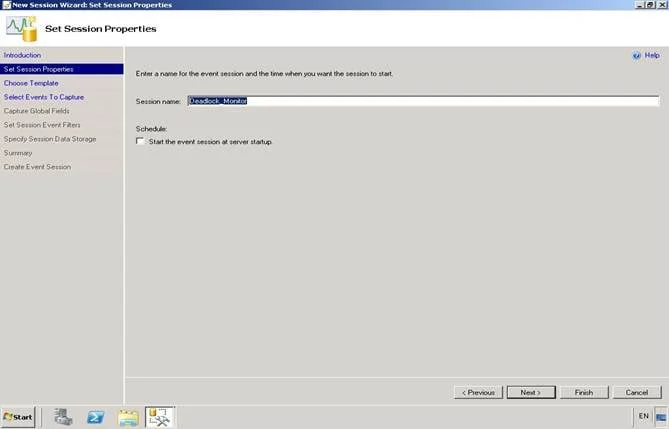Go back with the Previous button

point(479,392)
